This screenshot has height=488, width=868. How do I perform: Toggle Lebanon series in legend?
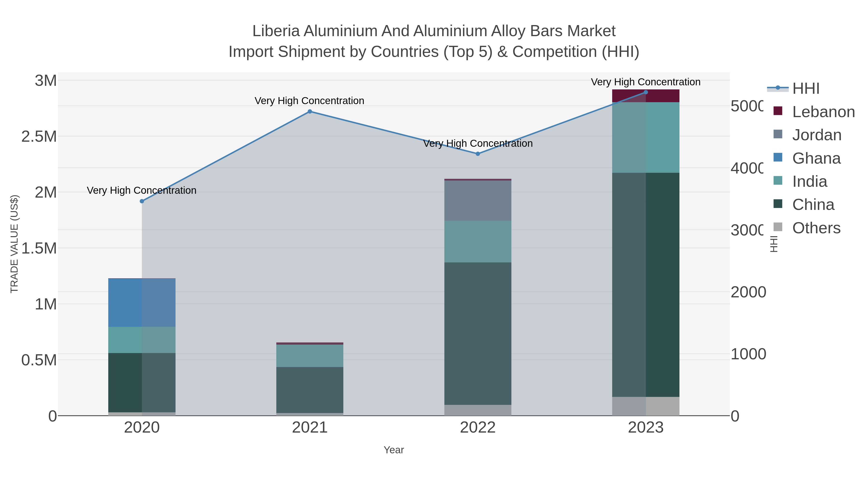[814, 112]
